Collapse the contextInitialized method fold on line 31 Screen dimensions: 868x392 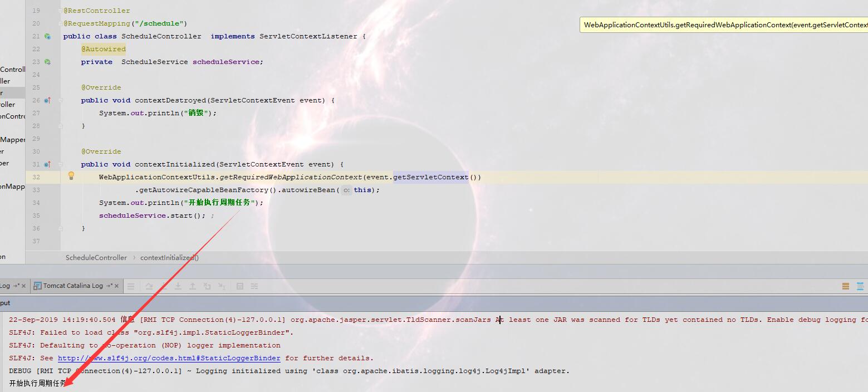click(61, 164)
